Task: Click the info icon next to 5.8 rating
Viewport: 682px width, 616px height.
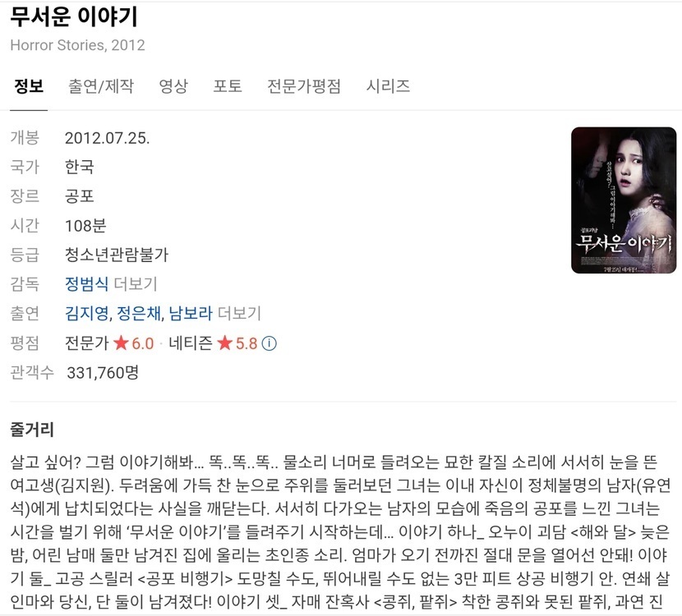Action: click(270, 343)
